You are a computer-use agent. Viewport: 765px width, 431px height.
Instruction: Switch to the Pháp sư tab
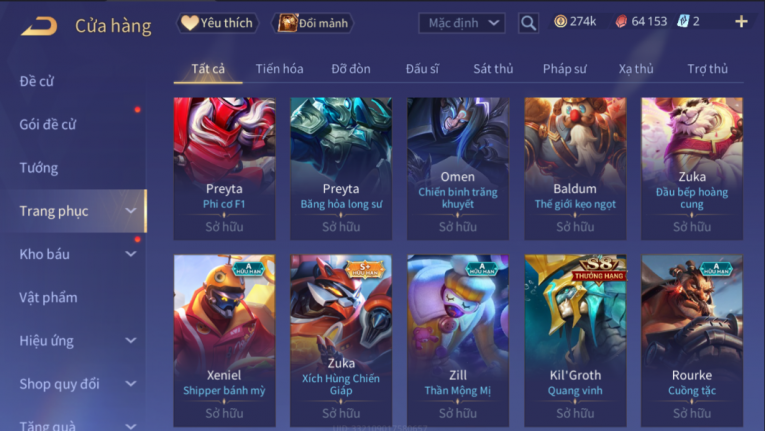click(x=564, y=69)
